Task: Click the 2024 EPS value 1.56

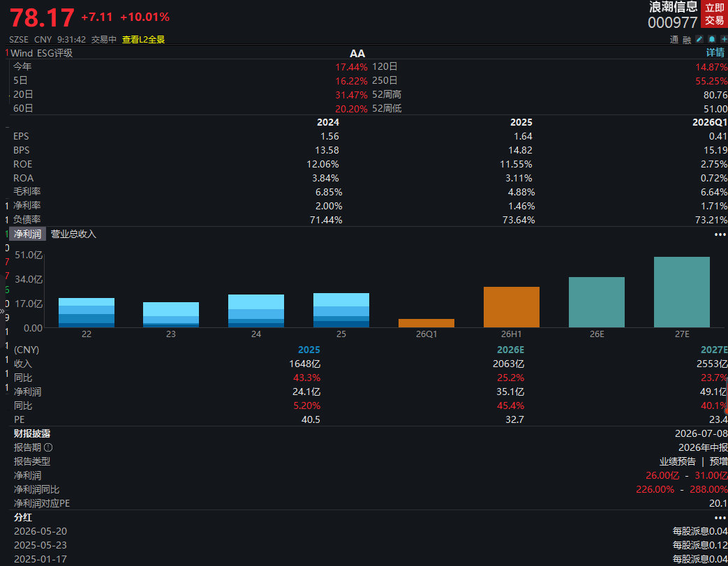Action: [329, 137]
